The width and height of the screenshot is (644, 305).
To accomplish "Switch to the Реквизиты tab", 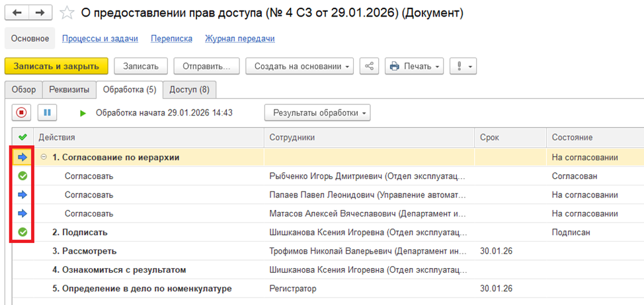I will pyautogui.click(x=69, y=89).
